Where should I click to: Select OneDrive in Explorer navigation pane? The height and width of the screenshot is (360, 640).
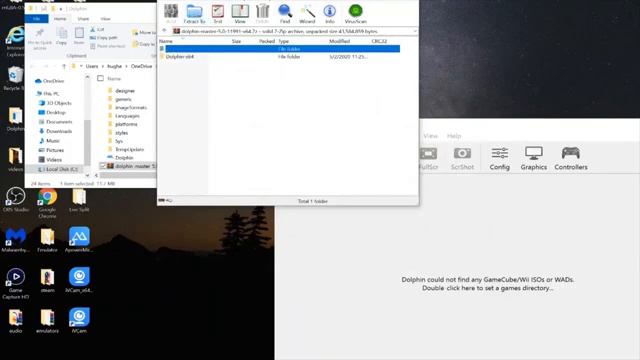[x=50, y=81]
